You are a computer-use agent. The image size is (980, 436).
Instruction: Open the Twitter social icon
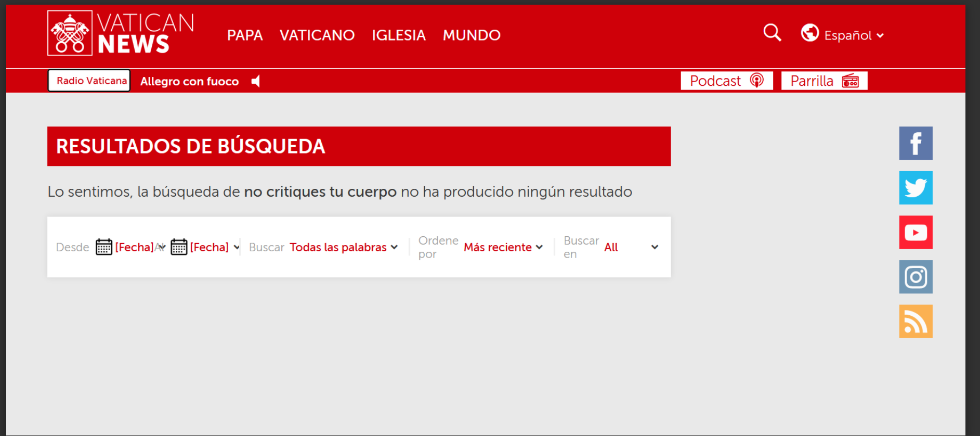[x=916, y=188]
